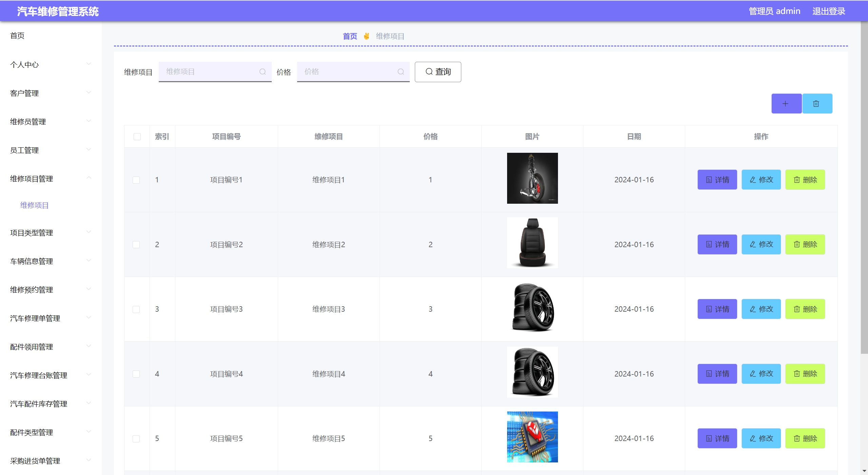Click 修改 for 项目编号2

[761, 244]
